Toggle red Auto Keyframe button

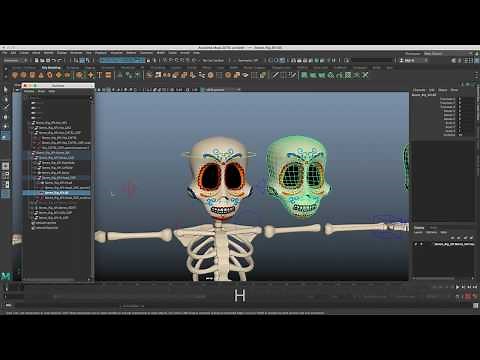click(x=468, y=296)
